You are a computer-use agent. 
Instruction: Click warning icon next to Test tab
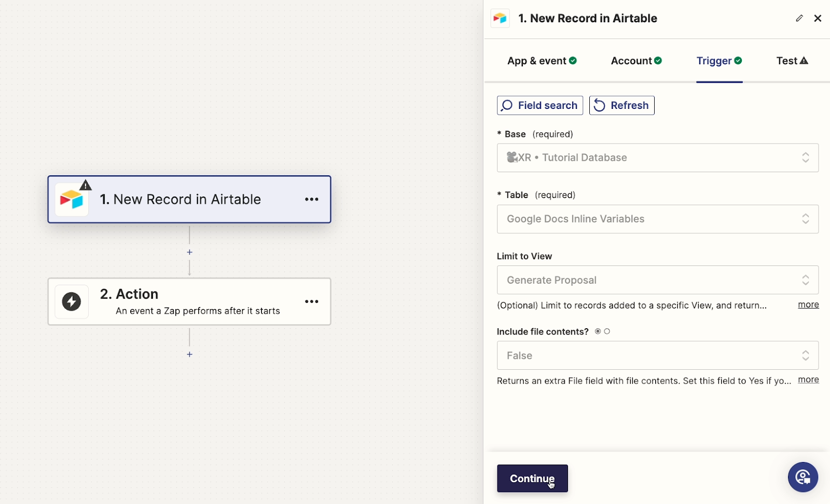804,61
